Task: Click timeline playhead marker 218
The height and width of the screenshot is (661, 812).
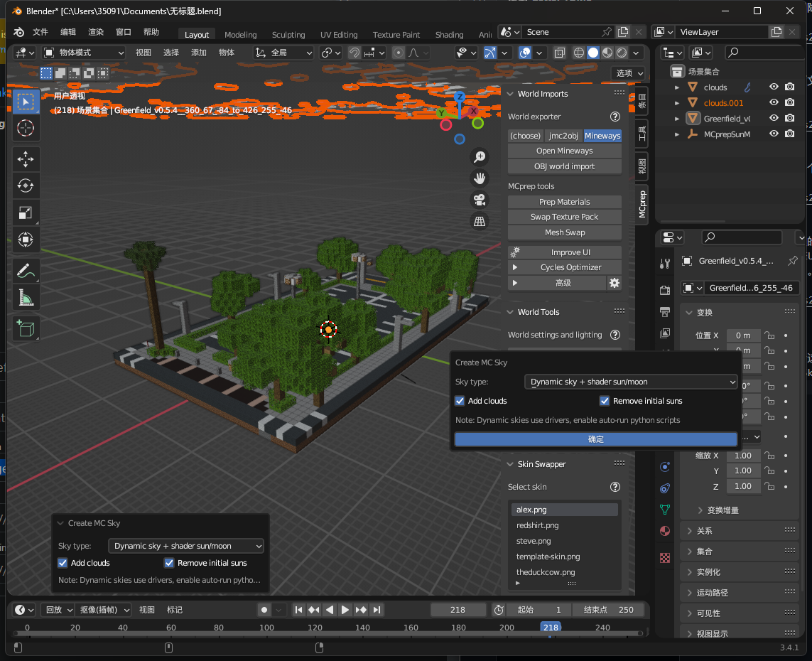Action: pos(551,628)
